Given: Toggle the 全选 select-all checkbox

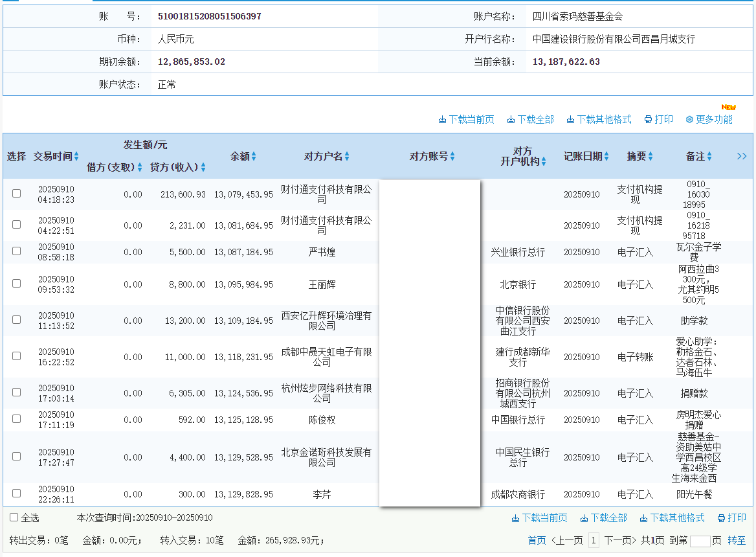Looking at the screenshot, I should coord(14,517).
